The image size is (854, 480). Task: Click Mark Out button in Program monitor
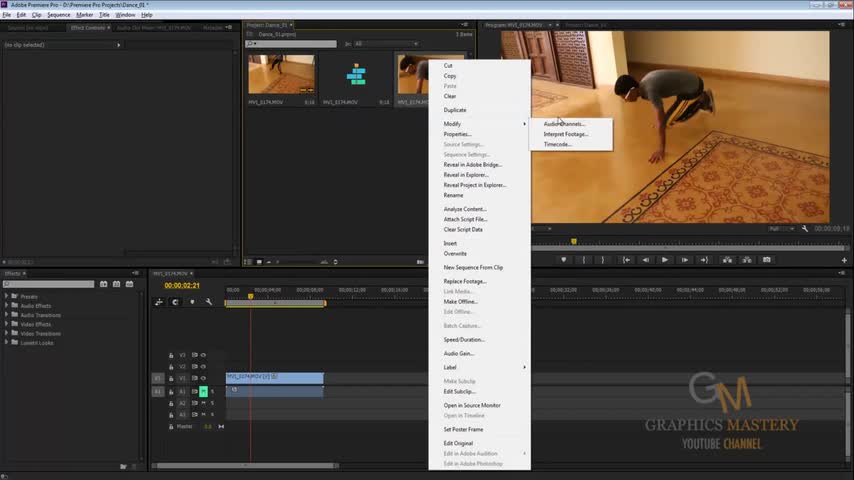[602, 260]
